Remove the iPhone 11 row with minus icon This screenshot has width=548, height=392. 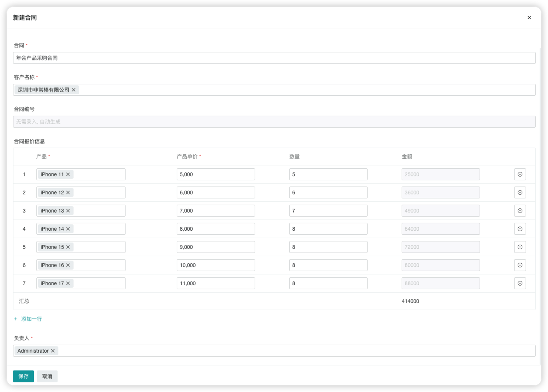tap(520, 174)
